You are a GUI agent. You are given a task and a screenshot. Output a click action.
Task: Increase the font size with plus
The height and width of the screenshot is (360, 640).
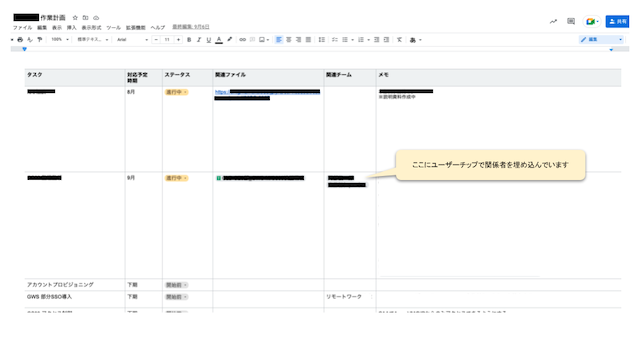pyautogui.click(x=178, y=40)
